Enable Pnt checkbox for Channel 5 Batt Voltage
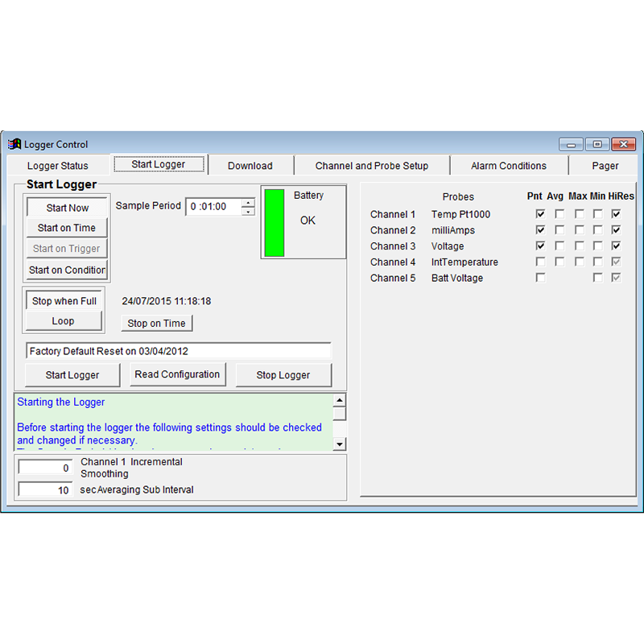Viewport: 644px width, 644px height. coord(540,278)
